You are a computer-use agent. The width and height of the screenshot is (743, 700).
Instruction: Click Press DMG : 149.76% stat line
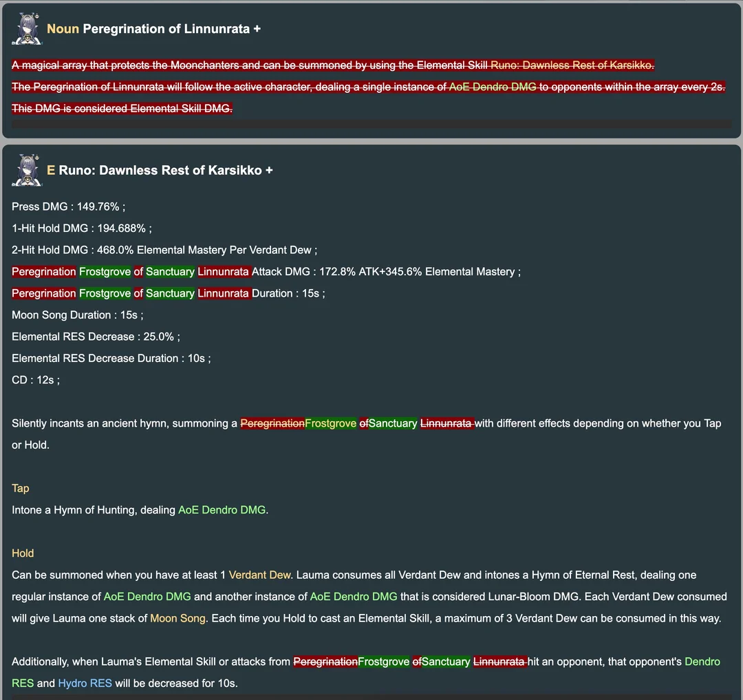69,206
